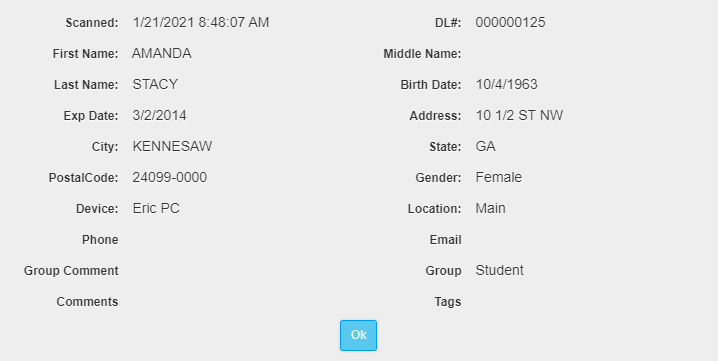The width and height of the screenshot is (718, 361).
Task: Click the state value GA
Action: [x=485, y=146]
